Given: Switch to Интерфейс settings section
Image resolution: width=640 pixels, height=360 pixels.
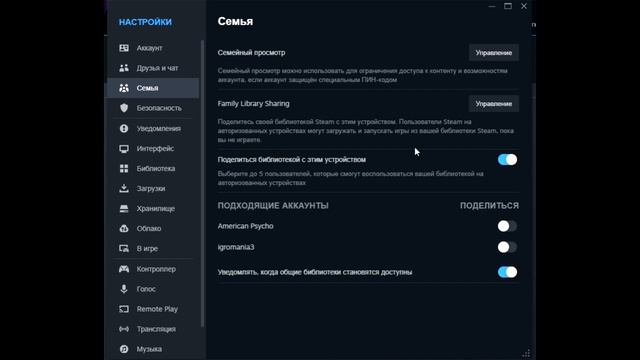Looking at the screenshot, I should click(155, 148).
